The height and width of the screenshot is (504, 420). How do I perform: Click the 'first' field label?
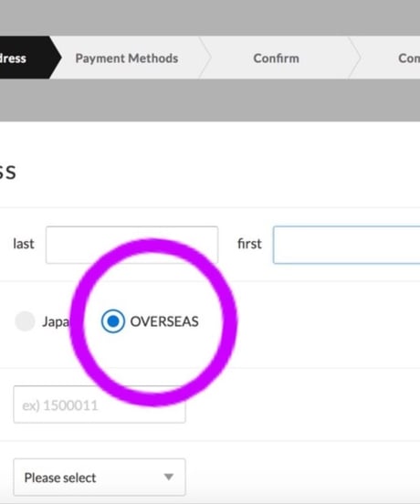click(x=249, y=244)
